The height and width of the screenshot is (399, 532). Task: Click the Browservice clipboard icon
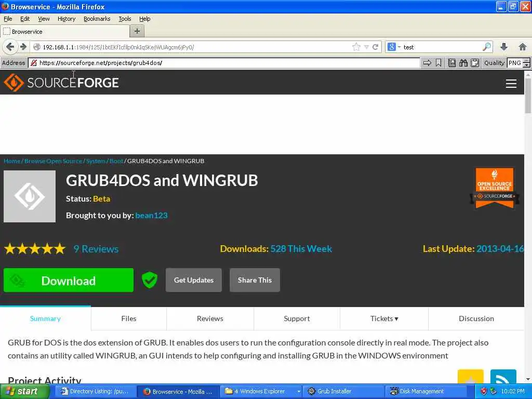coord(475,63)
